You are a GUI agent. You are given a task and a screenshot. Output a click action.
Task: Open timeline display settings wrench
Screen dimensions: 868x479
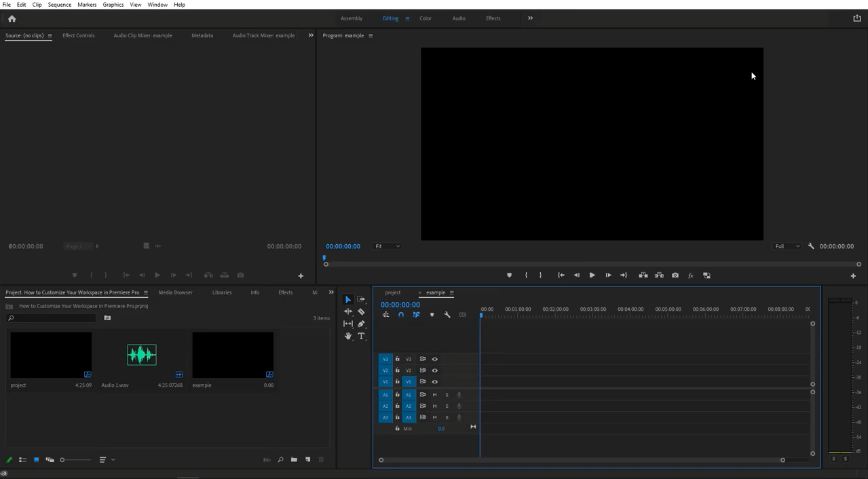(447, 315)
